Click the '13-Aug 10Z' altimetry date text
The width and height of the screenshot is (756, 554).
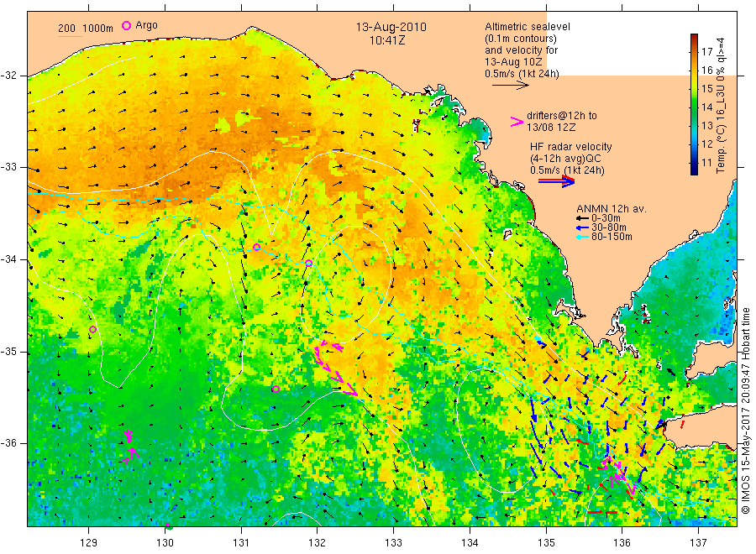click(x=513, y=62)
